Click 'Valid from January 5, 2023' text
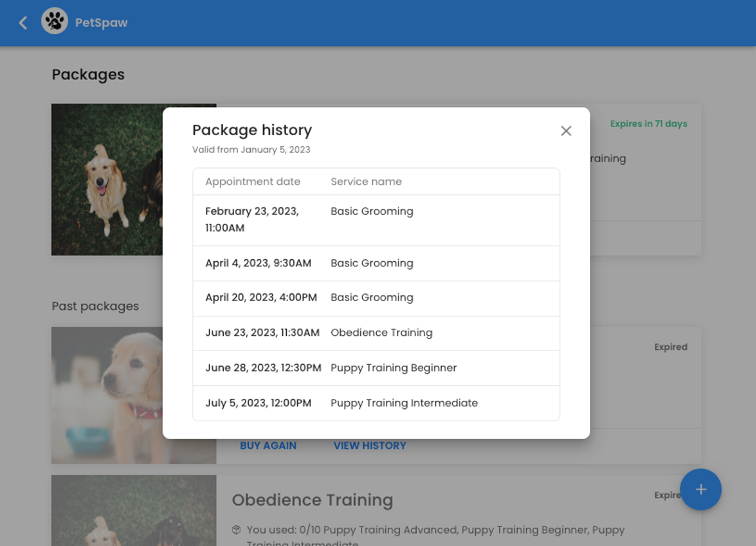Viewport: 756px width, 546px height. (251, 150)
